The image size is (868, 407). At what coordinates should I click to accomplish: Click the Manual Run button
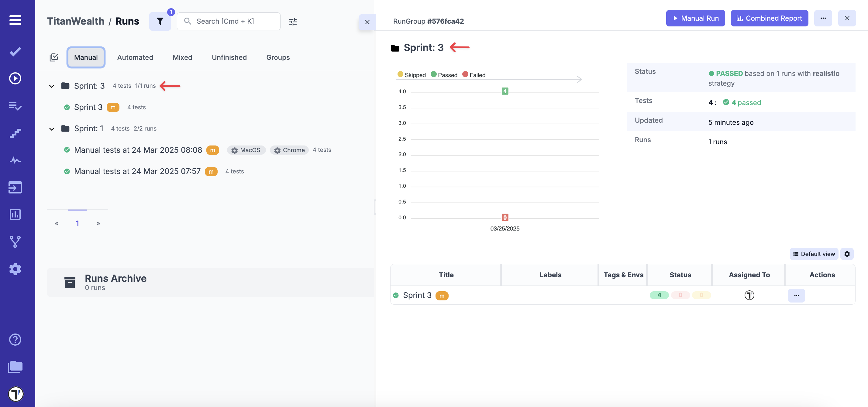pos(695,18)
